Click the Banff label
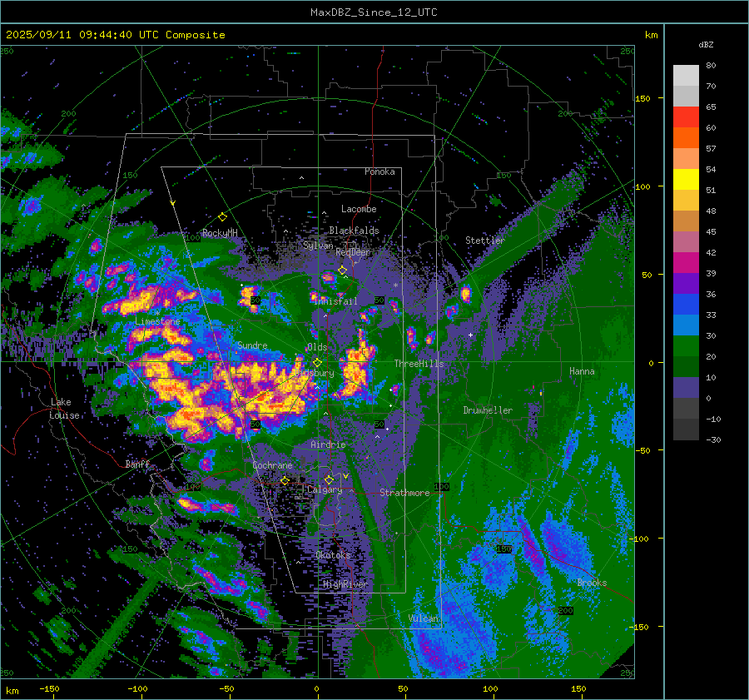Viewport: 749px width, 700px height. 137,464
